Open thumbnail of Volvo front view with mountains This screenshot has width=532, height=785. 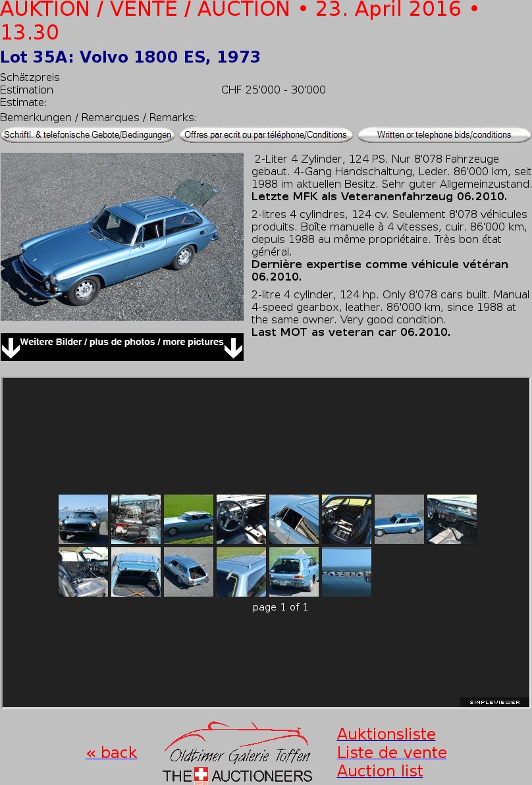(x=83, y=519)
